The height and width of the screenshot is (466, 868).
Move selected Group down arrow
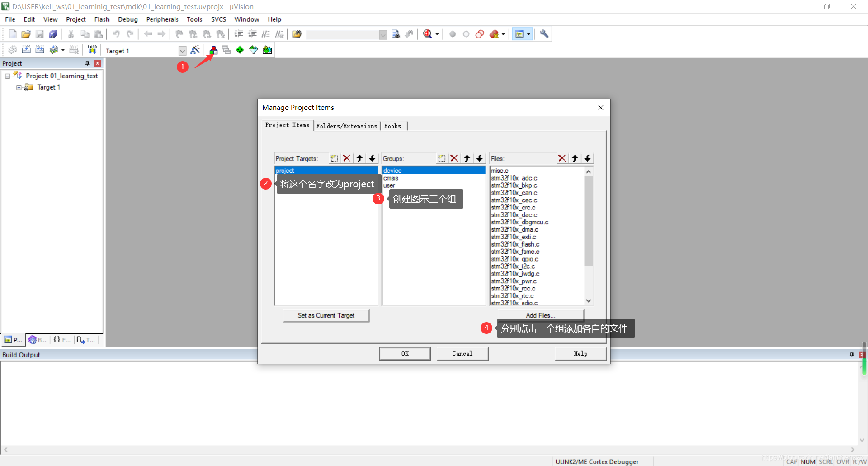(x=480, y=158)
